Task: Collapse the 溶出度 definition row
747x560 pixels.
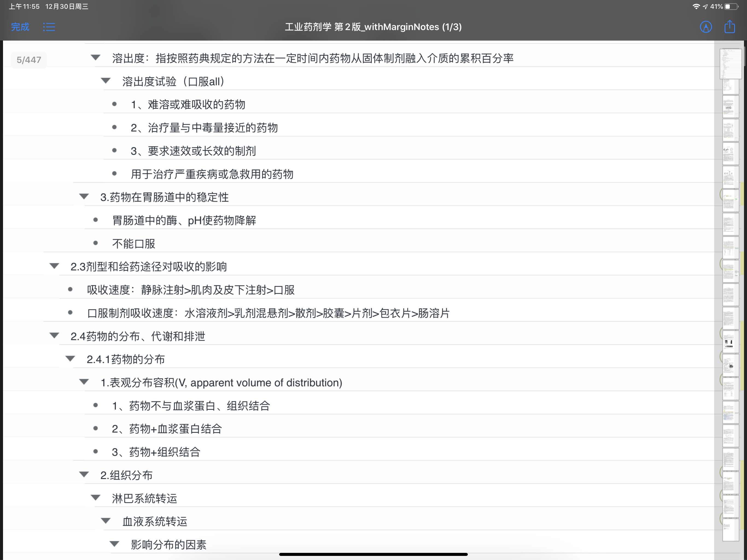Action: tap(96, 58)
